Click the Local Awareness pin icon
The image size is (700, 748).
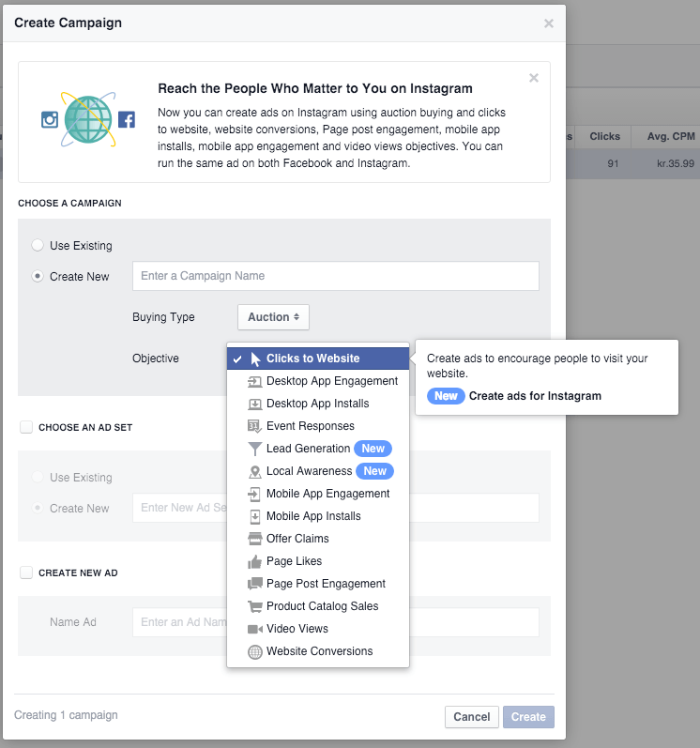(254, 472)
